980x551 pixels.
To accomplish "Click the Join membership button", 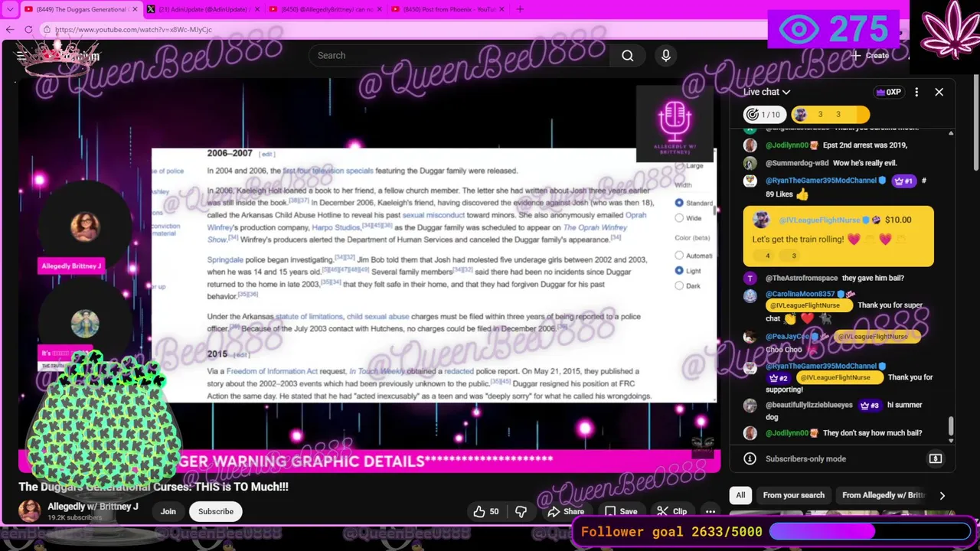I will coord(168,511).
